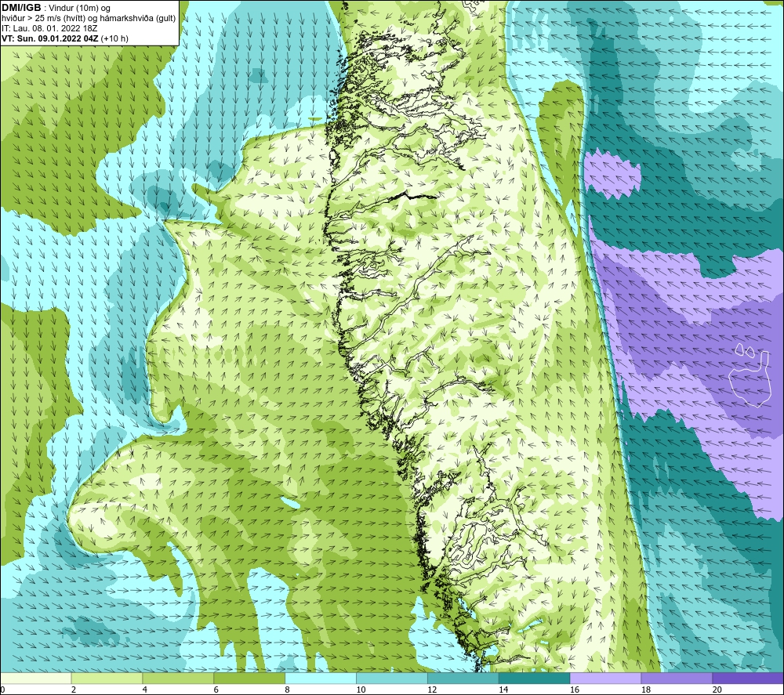Click the large white gust contour outline
Viewport: 784px width, 695px height.
(749, 380)
